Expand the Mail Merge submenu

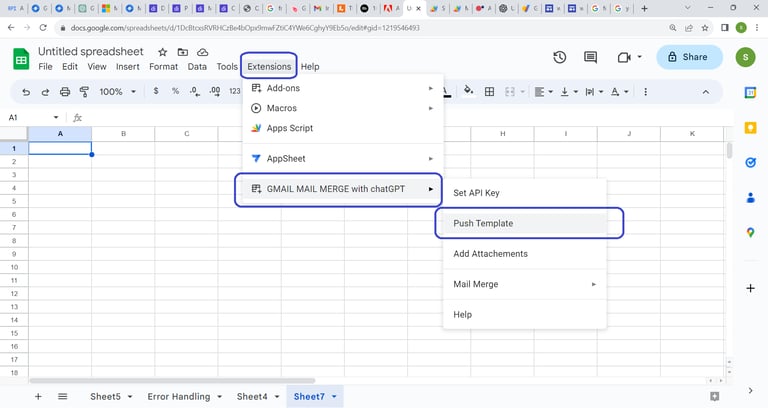coord(525,284)
